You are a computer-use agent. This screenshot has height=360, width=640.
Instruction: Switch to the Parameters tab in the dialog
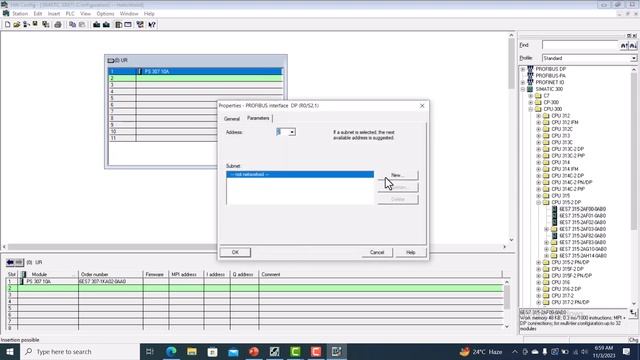(x=258, y=118)
